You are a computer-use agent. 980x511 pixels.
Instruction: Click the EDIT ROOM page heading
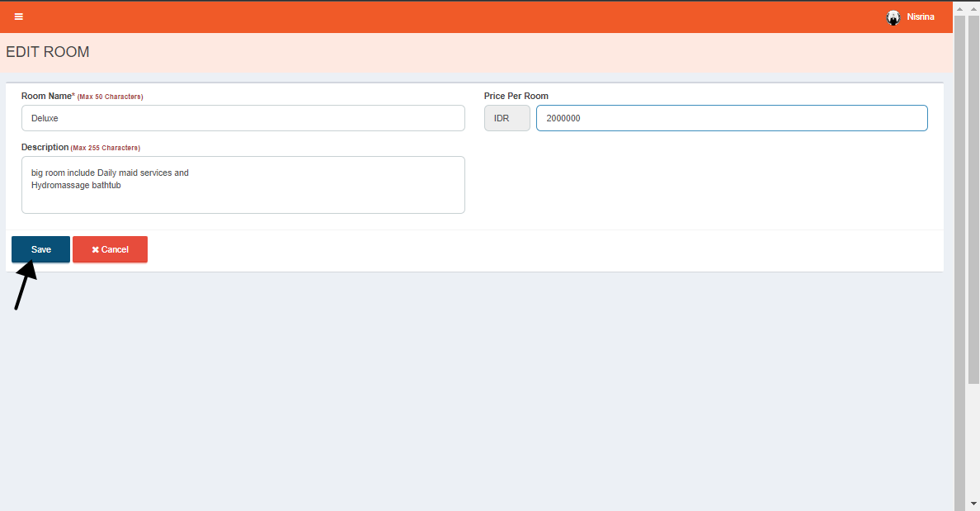pyautogui.click(x=48, y=52)
